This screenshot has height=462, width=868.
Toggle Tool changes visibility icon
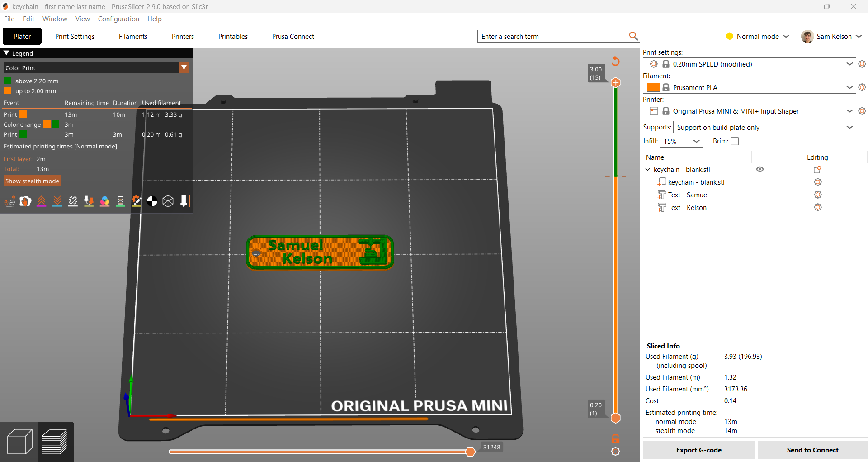click(89, 201)
